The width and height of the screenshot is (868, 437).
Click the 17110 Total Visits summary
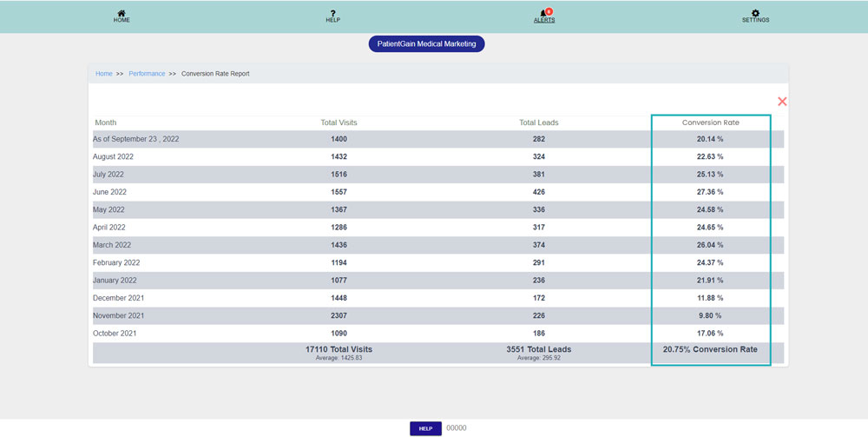(x=339, y=349)
